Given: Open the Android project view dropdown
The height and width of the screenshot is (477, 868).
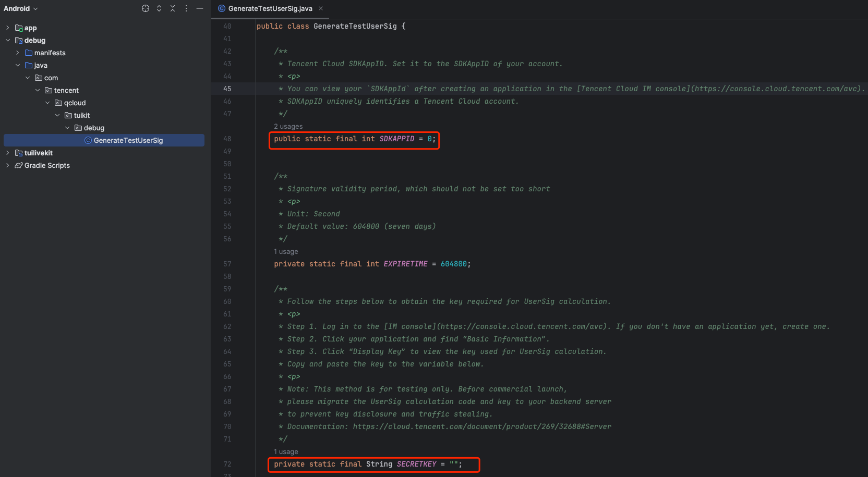Looking at the screenshot, I should [x=21, y=8].
